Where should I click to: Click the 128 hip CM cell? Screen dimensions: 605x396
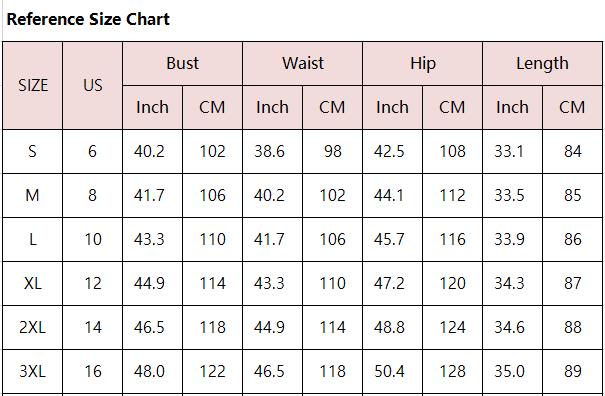pos(452,371)
